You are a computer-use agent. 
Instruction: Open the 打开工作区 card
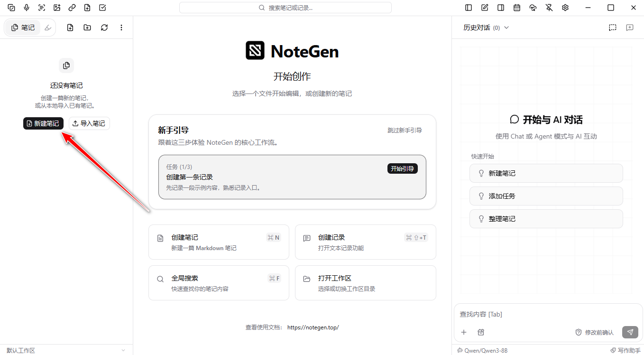point(366,283)
